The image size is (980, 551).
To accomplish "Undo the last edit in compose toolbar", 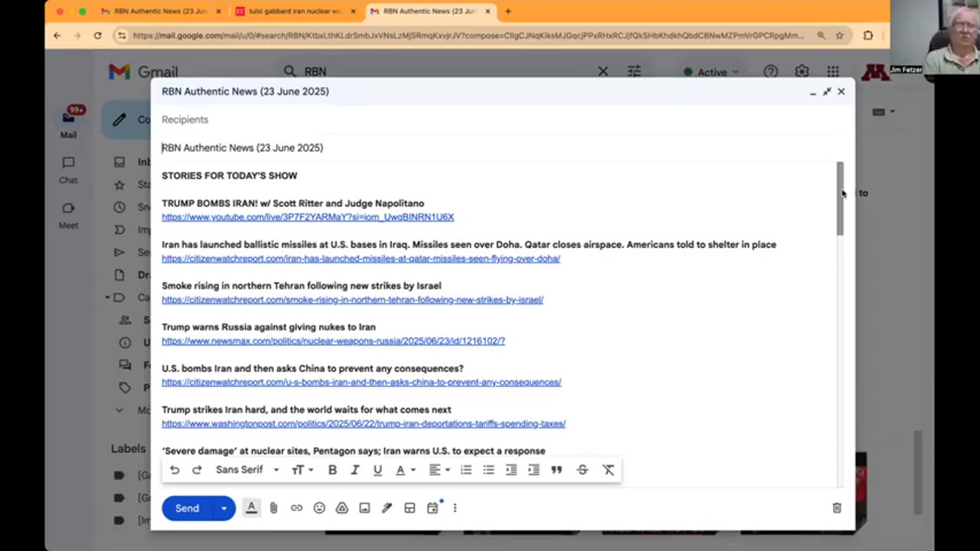I will pos(175,470).
